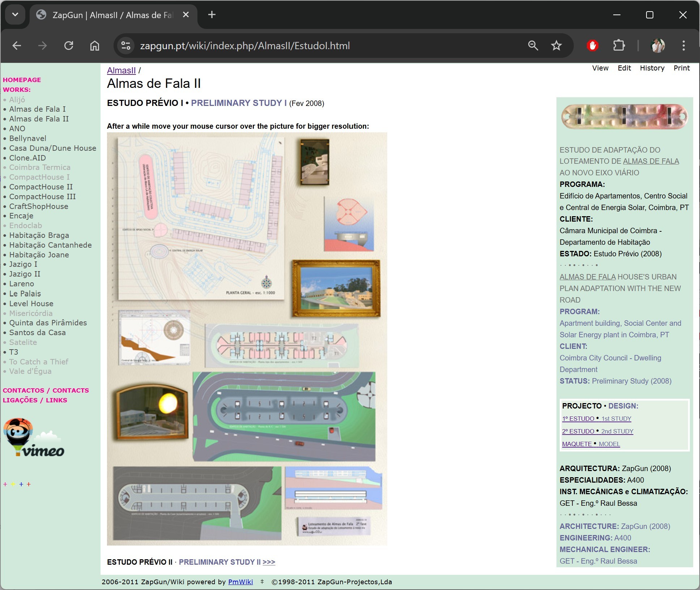Open the 2º ESTUDO 2nd STUDY link
The width and height of the screenshot is (700, 590).
pyautogui.click(x=597, y=431)
